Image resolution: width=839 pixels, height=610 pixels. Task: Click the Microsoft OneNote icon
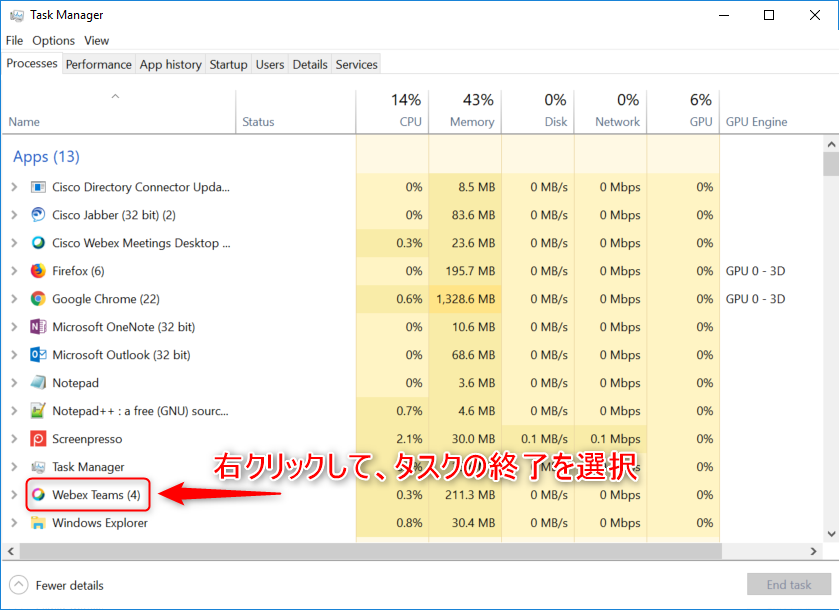tap(38, 326)
